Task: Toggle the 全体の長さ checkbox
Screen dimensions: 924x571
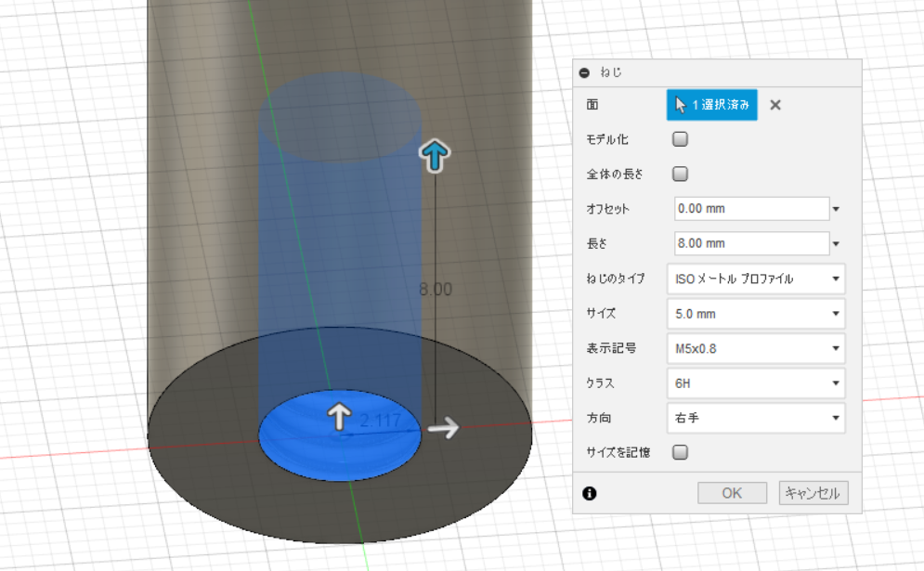Action: pyautogui.click(x=680, y=174)
